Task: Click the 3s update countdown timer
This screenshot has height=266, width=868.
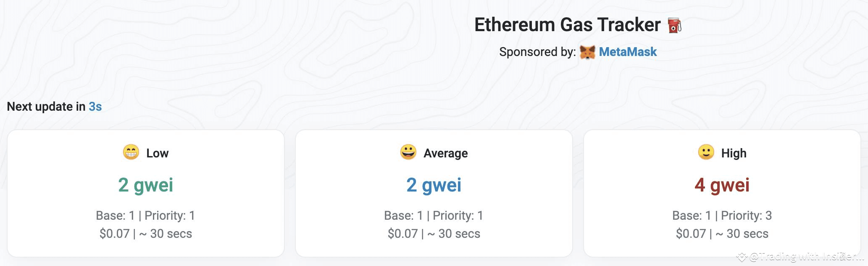Action: coord(95,106)
